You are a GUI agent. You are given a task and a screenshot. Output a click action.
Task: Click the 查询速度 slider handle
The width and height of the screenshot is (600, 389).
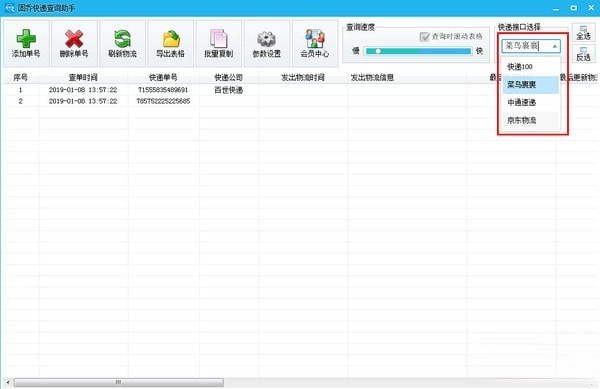pos(378,51)
